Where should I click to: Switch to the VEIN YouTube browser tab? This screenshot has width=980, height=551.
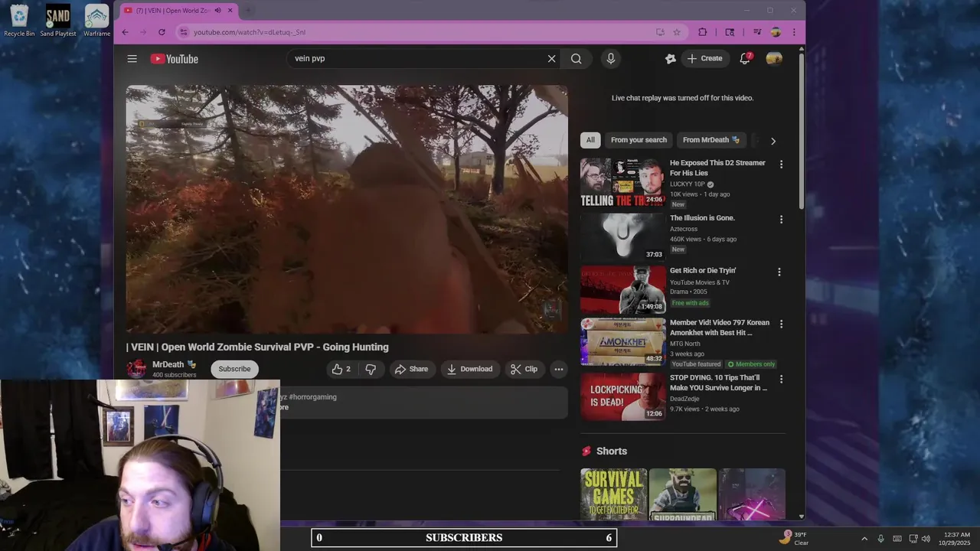[x=171, y=11]
